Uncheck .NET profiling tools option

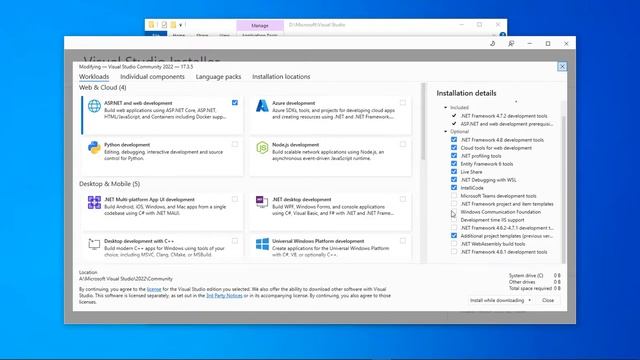(x=454, y=156)
